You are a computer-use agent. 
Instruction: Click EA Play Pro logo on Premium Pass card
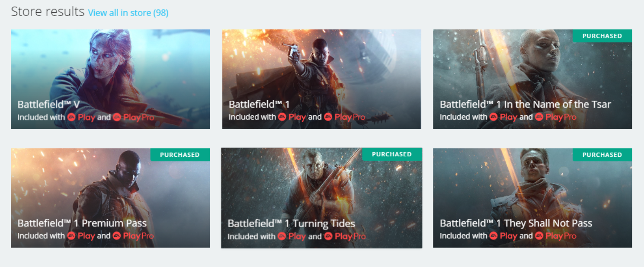click(x=133, y=236)
